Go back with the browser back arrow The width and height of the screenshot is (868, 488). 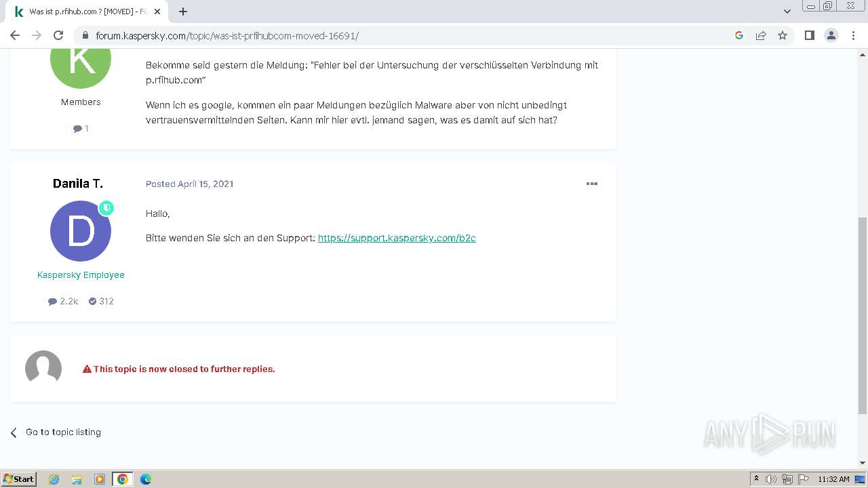click(15, 35)
